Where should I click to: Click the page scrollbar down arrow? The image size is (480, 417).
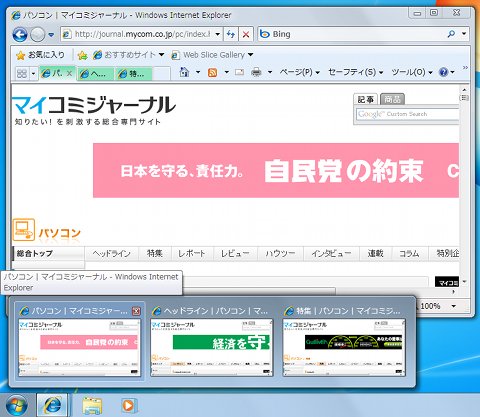point(464,282)
